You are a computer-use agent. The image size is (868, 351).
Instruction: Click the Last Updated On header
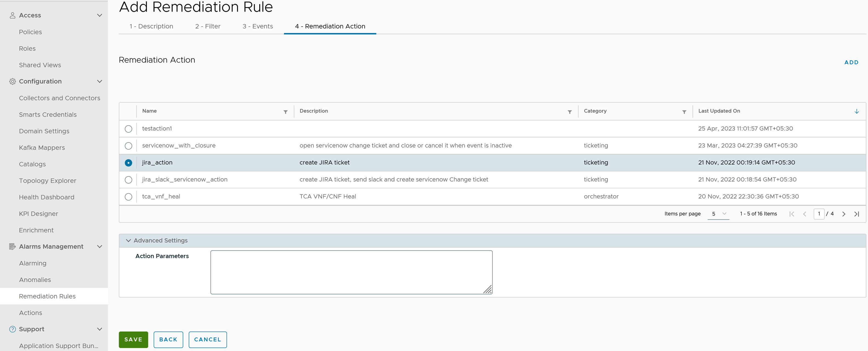click(719, 111)
